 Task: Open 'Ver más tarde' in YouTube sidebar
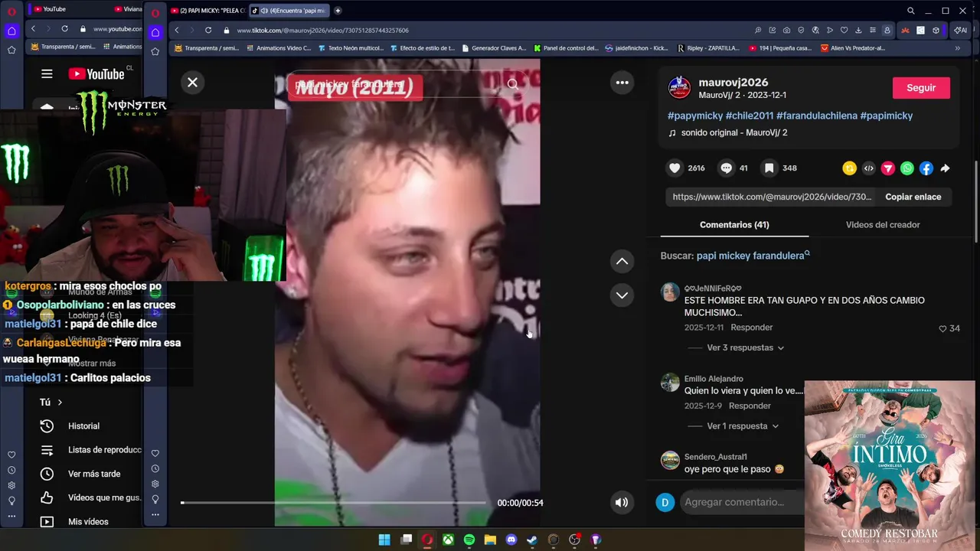pos(94,474)
